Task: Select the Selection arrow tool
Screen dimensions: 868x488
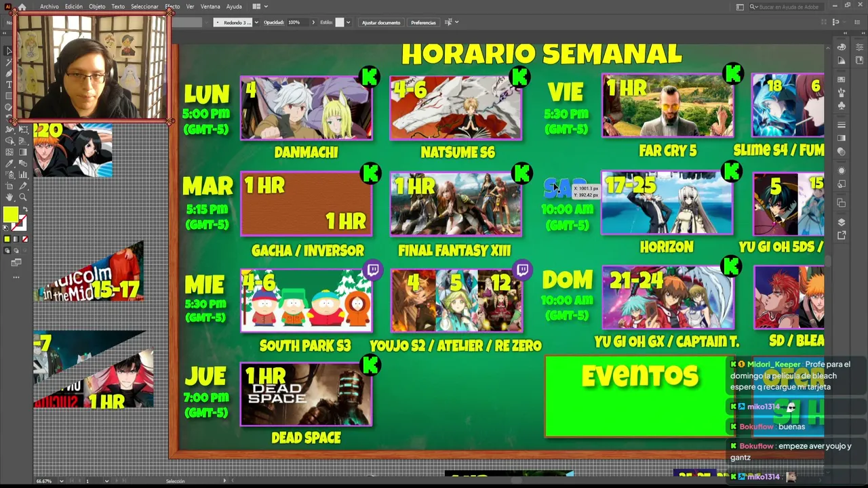Action: click(9, 51)
